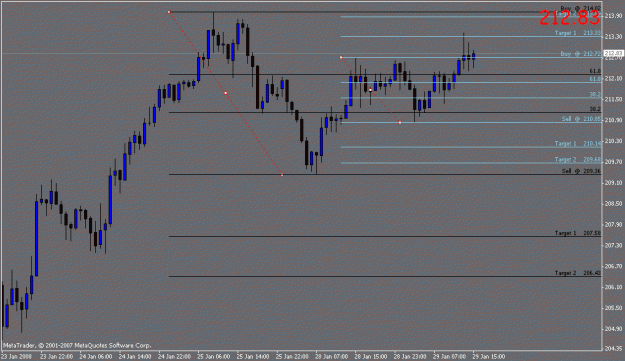Screen dimensions: 625x361
Task: Click 210.30 on the price axis
Action: pos(613,141)
